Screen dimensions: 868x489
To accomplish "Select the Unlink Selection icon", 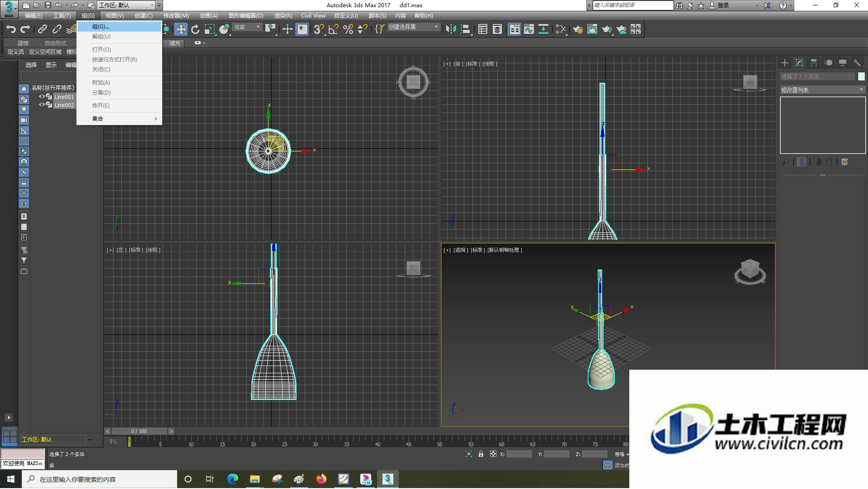I will [57, 29].
